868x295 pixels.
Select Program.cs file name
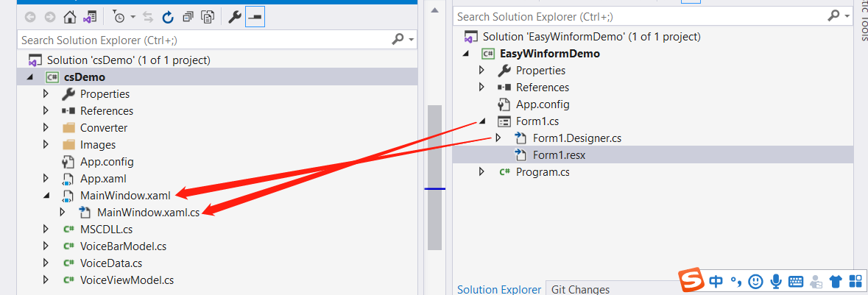click(543, 172)
